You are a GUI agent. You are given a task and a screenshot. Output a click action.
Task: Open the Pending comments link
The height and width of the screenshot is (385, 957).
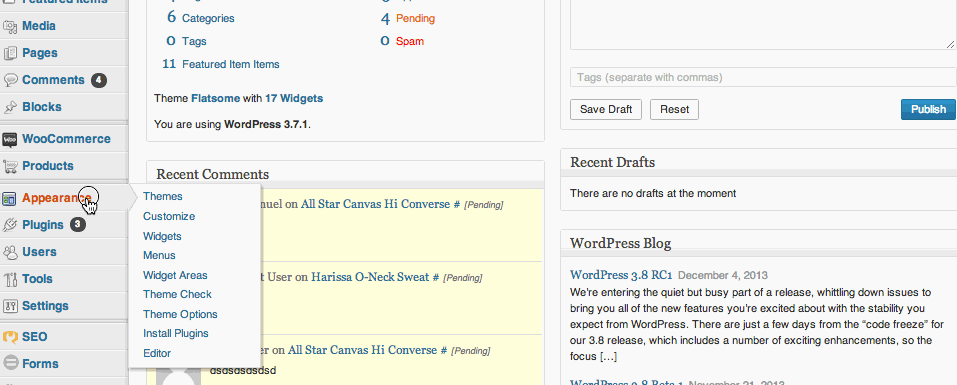point(416,18)
